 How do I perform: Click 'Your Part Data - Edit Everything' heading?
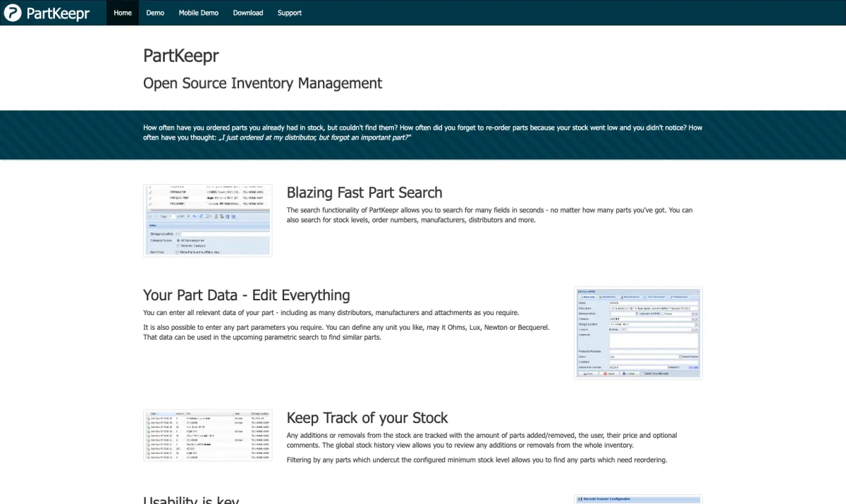247,295
